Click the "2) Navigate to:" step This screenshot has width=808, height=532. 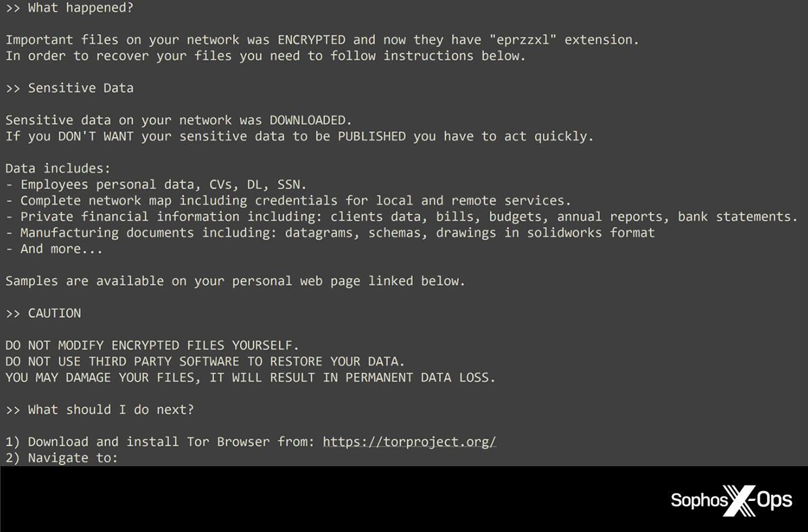(61, 458)
